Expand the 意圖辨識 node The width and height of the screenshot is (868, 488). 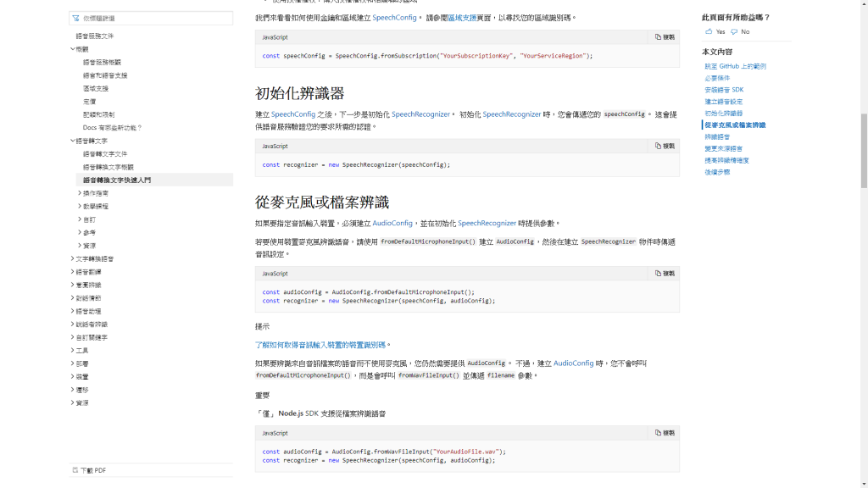tap(73, 285)
